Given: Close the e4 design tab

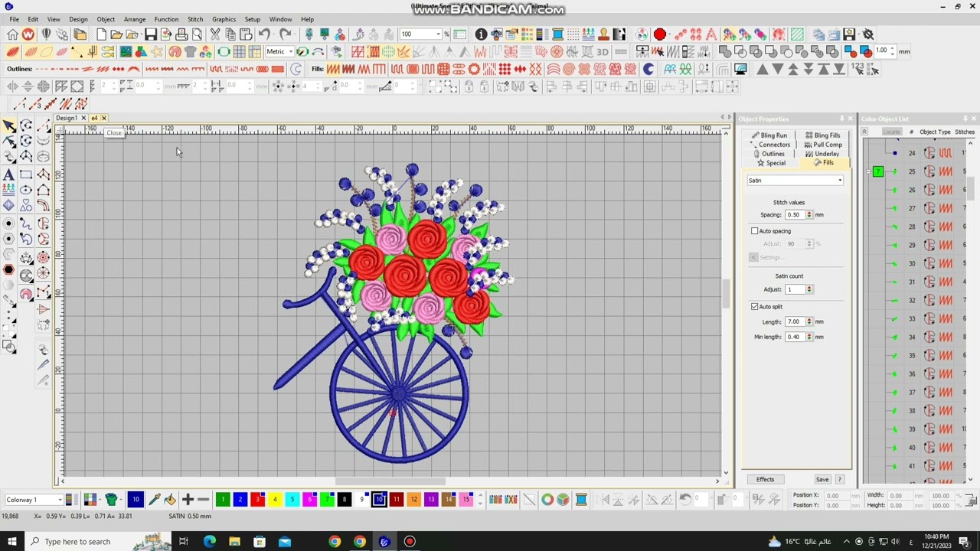Looking at the screenshot, I should 103,118.
